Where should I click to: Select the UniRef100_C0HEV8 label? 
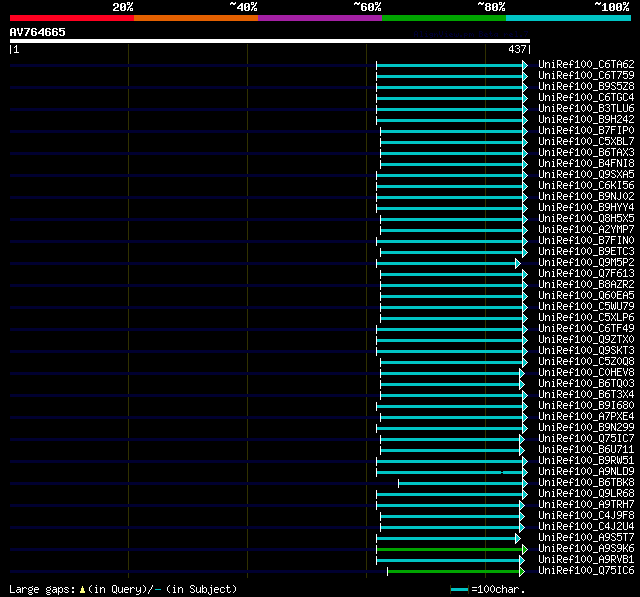586,373
